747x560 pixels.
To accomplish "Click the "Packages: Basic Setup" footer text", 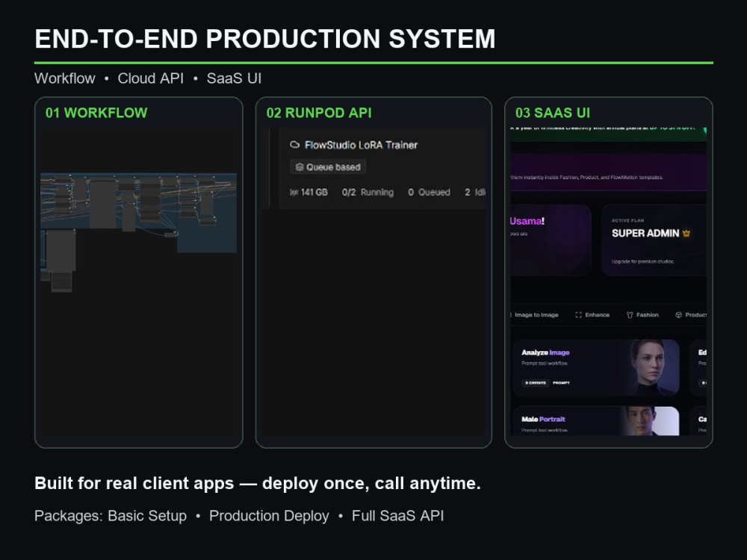I will pos(111,516).
